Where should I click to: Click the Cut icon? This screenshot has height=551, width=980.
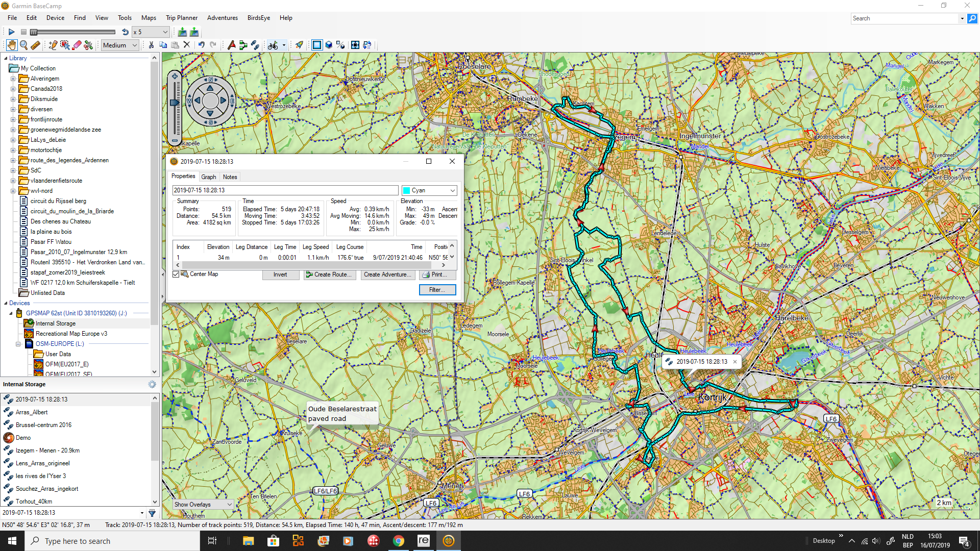pos(151,45)
